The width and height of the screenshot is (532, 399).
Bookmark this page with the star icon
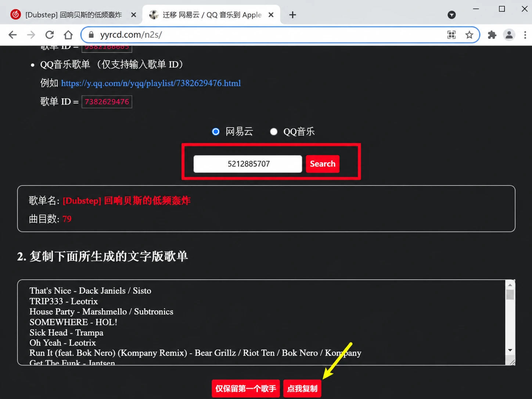[469, 35]
